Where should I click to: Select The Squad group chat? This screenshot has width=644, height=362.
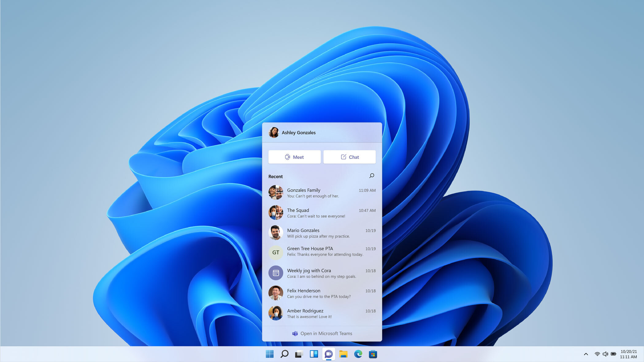click(x=322, y=213)
